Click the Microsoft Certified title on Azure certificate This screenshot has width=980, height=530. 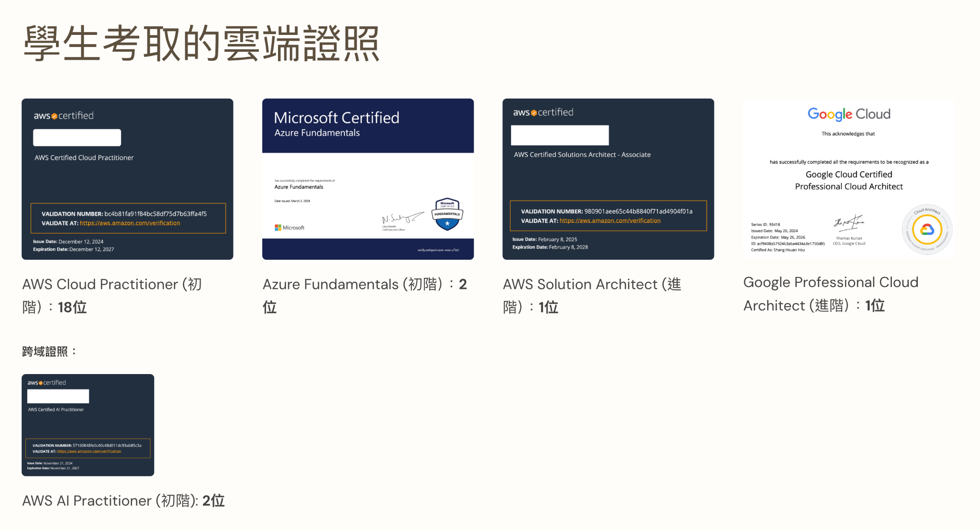[x=336, y=118]
